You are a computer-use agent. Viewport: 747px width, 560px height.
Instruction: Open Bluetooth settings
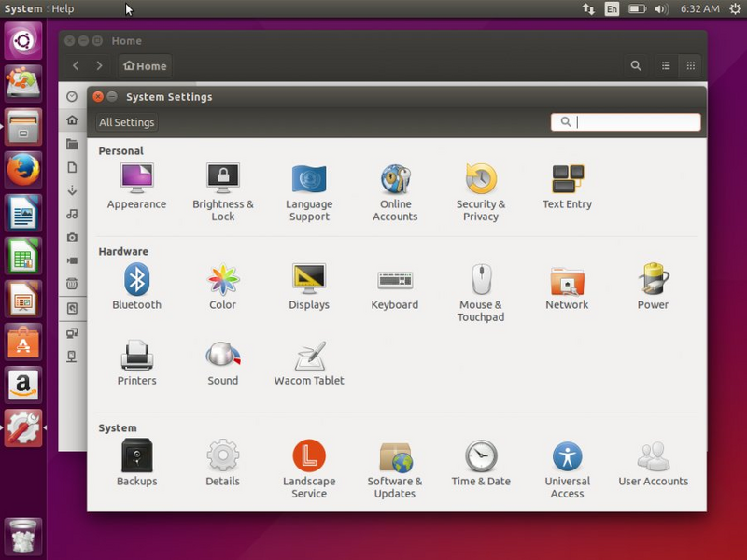[x=136, y=283]
